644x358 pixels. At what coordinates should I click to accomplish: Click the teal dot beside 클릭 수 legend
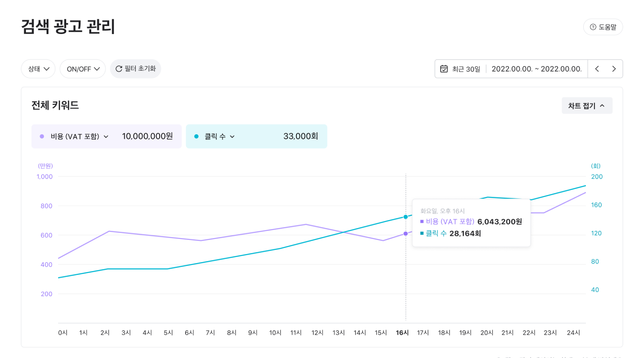point(196,136)
